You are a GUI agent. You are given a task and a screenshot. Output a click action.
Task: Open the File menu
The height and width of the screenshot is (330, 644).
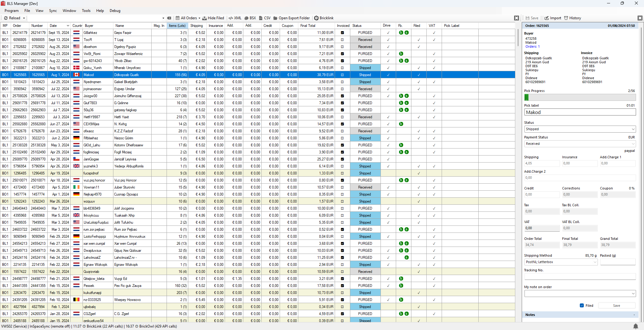point(27,11)
